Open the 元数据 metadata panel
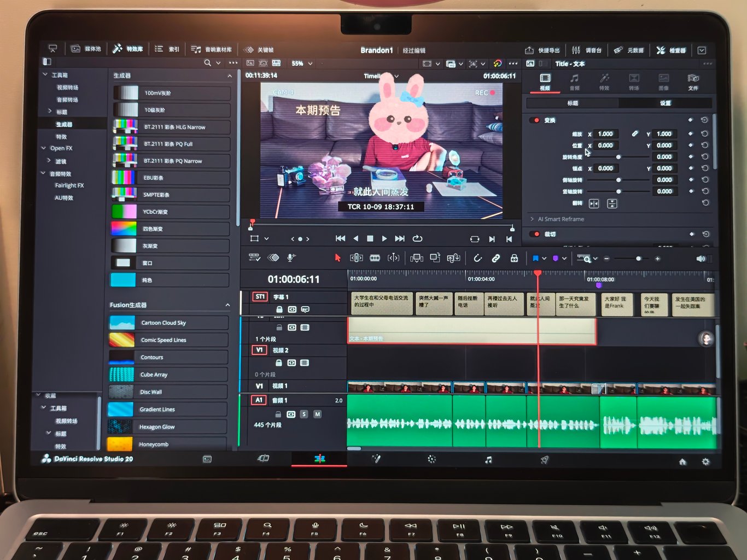 coord(628,50)
